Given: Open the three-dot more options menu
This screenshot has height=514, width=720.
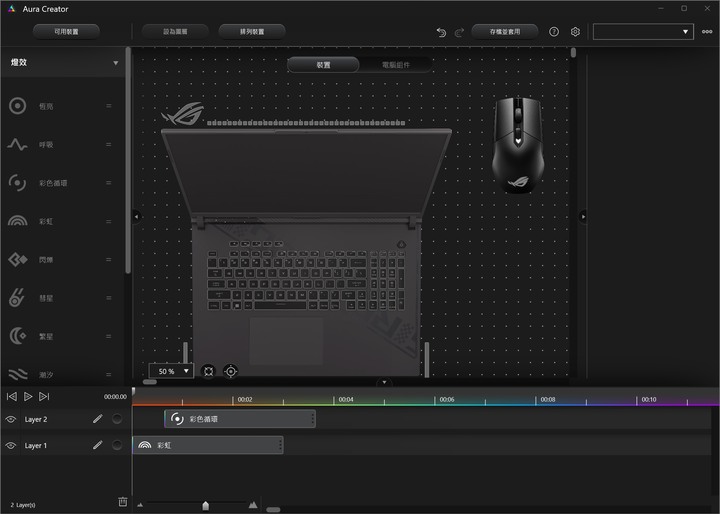Looking at the screenshot, I should [x=707, y=32].
